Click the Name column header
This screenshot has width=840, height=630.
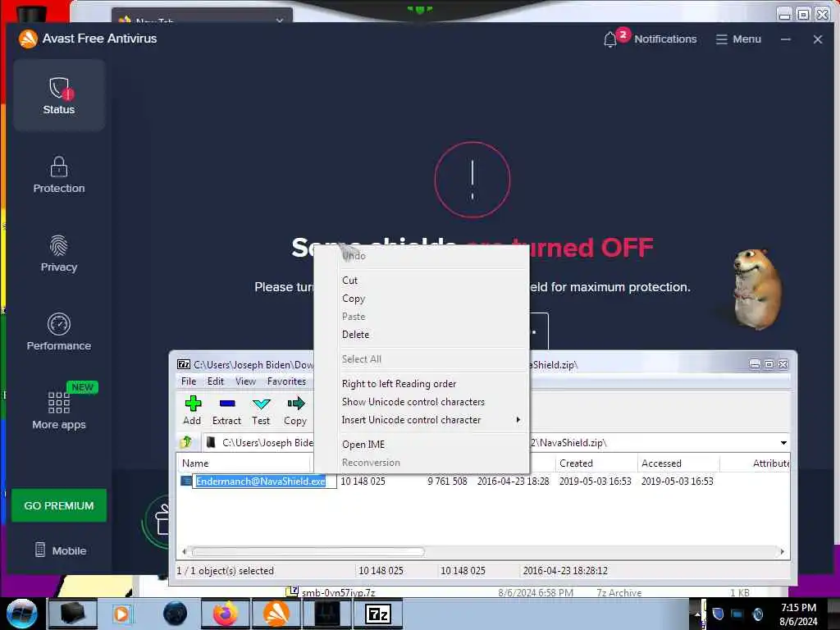click(244, 463)
